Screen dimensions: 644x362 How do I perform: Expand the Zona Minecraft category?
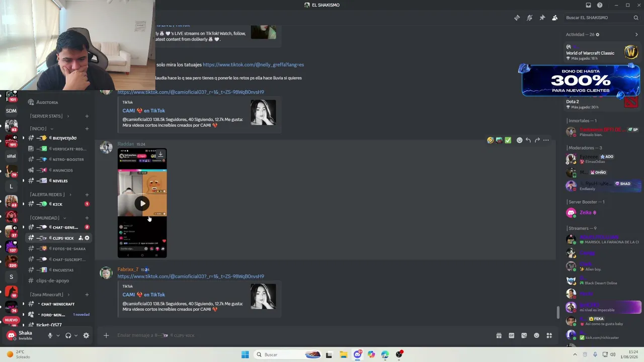click(x=50, y=295)
